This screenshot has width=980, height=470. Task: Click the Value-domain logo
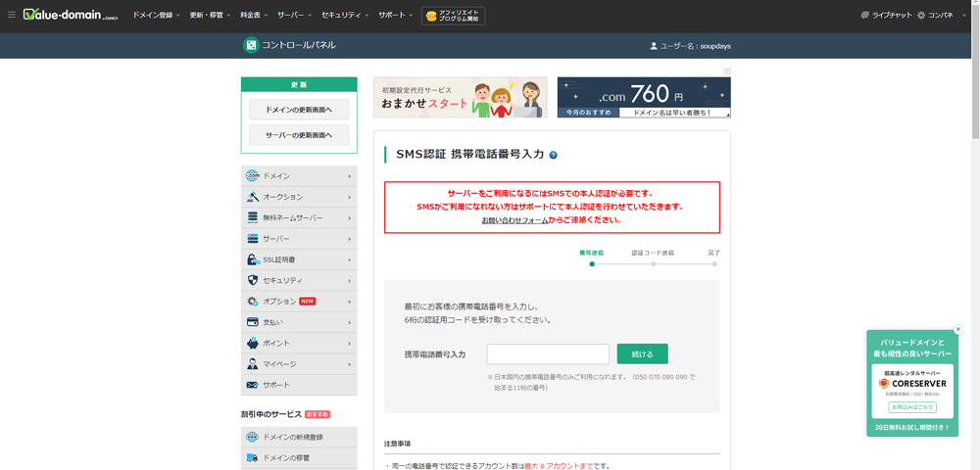[x=71, y=15]
